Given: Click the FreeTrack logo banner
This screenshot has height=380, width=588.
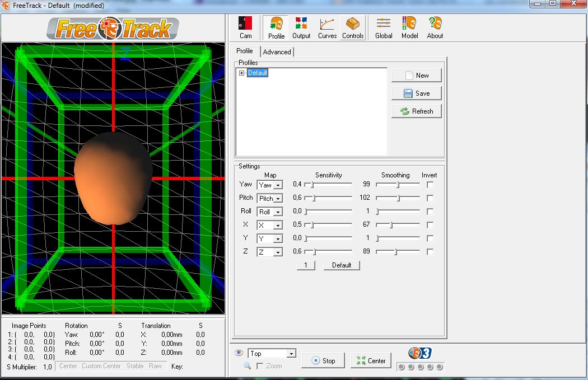Looking at the screenshot, I should click(x=113, y=29).
